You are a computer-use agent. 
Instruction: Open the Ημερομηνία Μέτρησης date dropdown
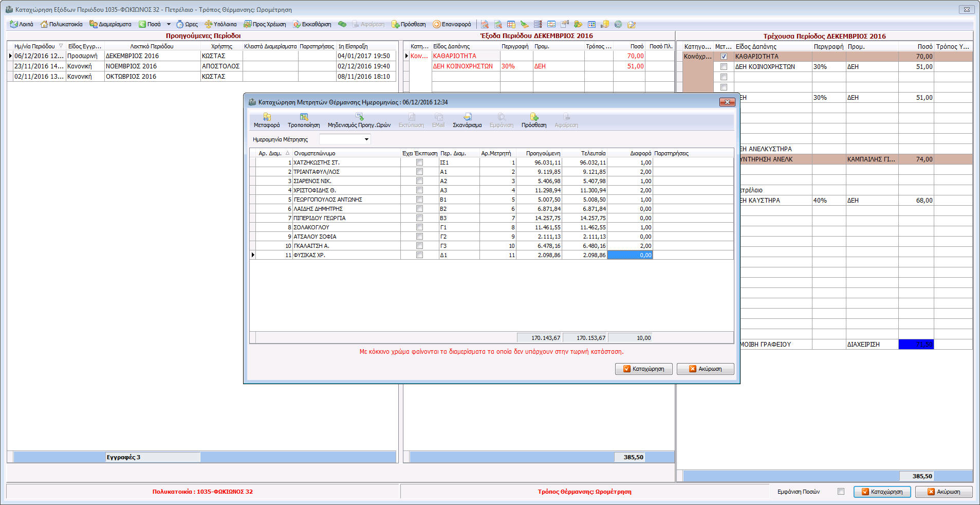click(366, 139)
